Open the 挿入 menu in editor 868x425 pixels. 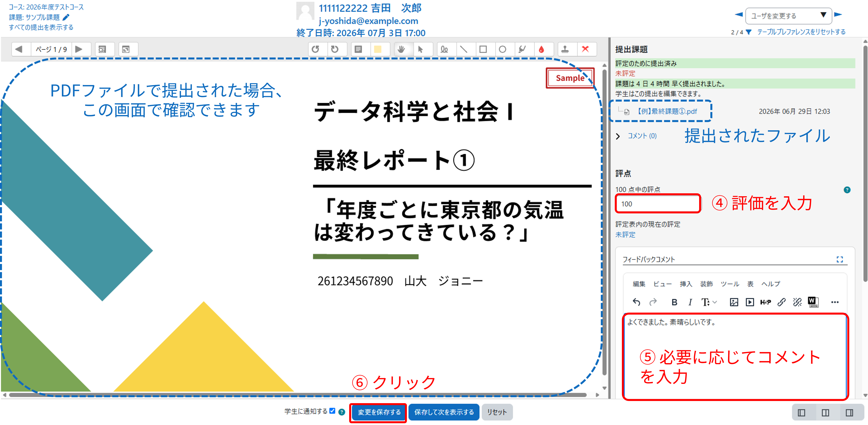686,284
